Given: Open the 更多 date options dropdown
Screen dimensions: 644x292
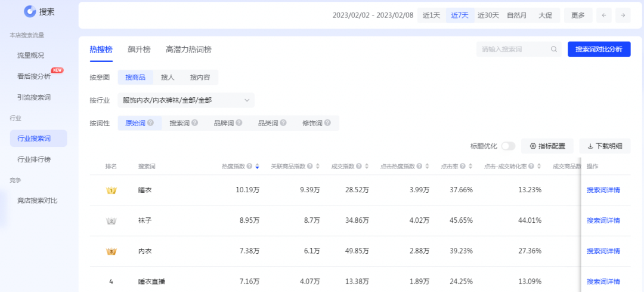Looking at the screenshot, I should coord(578,16).
